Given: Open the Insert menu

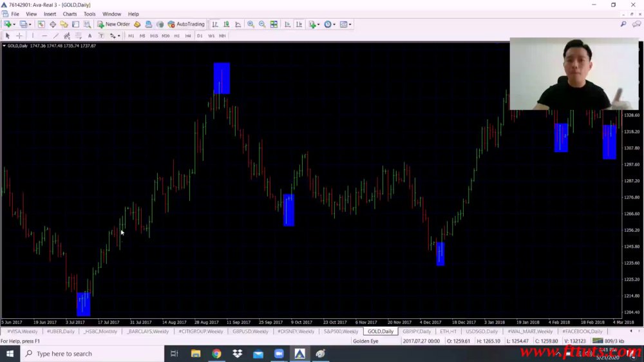Looking at the screenshot, I should coord(50,14).
